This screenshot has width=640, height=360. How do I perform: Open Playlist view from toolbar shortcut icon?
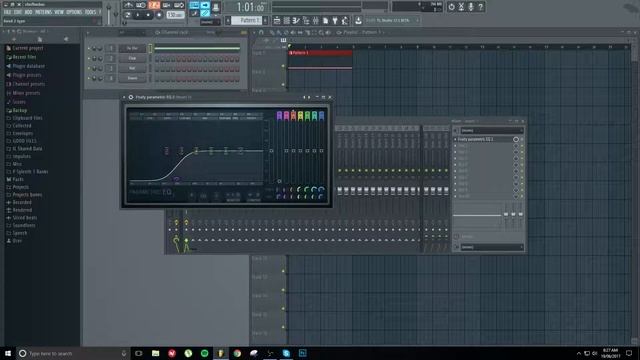pyautogui.click(x=277, y=20)
